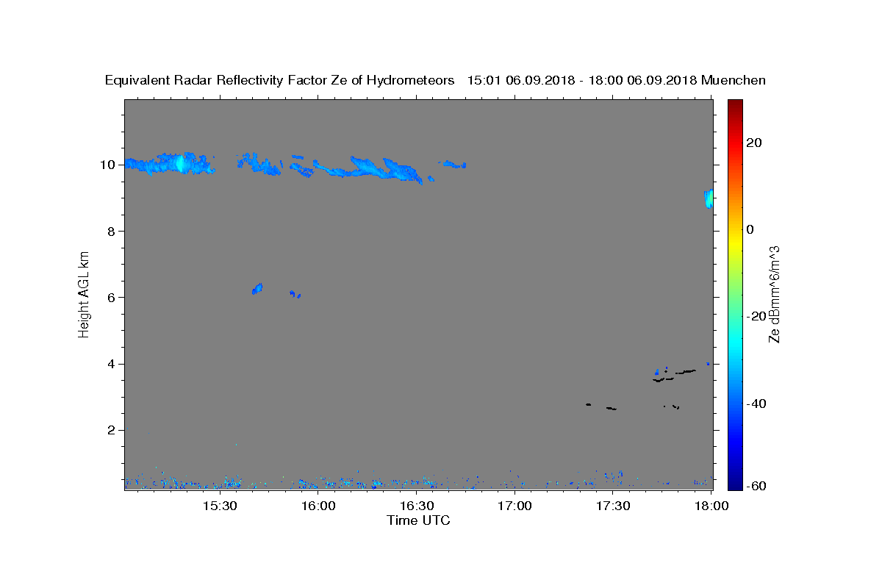
Task: Click the plot title 'Equivalent Radar Reflectivity Factor Ze of Hydrometeors'
Action: point(280,80)
